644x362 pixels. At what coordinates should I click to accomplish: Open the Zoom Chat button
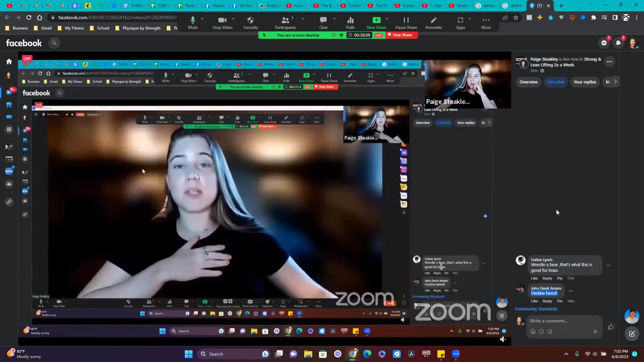323,23
